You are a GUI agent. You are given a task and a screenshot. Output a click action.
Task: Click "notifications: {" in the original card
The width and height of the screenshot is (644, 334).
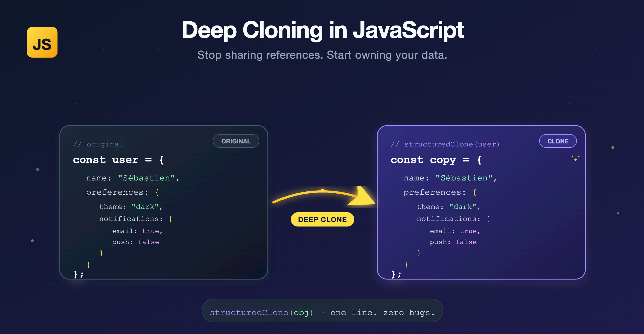[x=136, y=219]
